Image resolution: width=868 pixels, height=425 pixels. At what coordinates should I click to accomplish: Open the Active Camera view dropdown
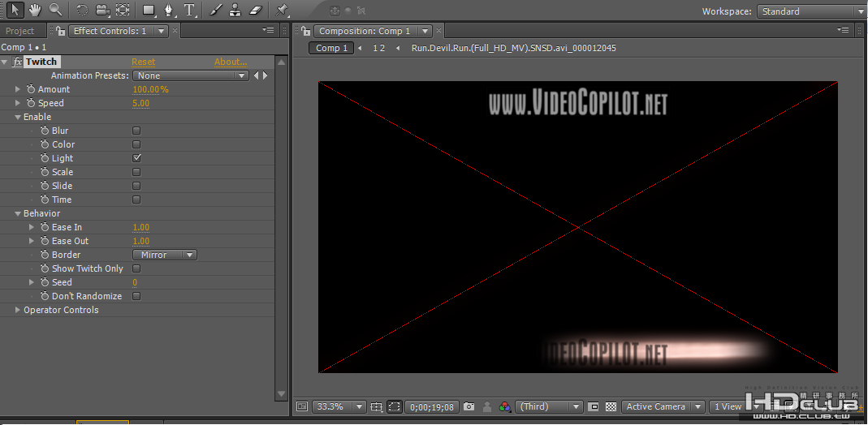663,407
